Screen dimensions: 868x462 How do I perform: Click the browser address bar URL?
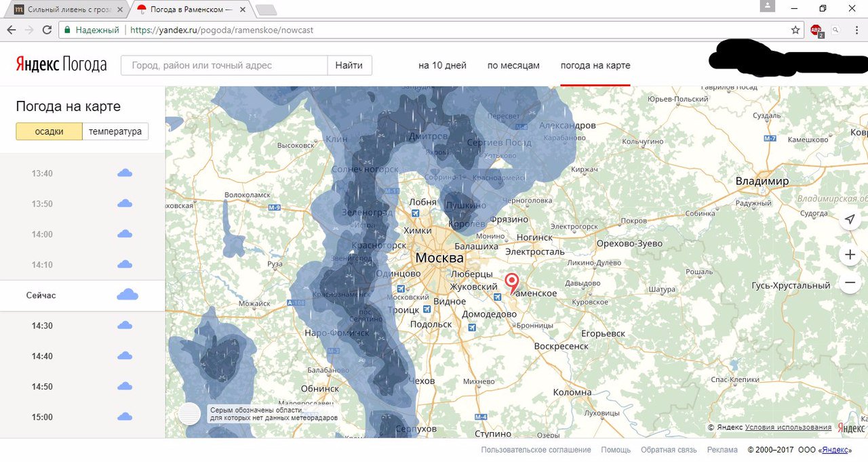point(222,30)
